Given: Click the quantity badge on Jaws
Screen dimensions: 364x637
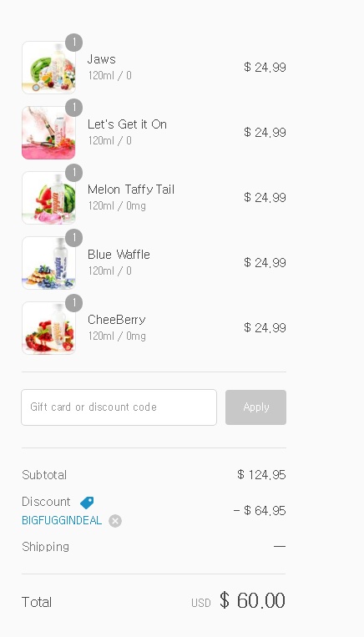Looking at the screenshot, I should click(x=74, y=43).
